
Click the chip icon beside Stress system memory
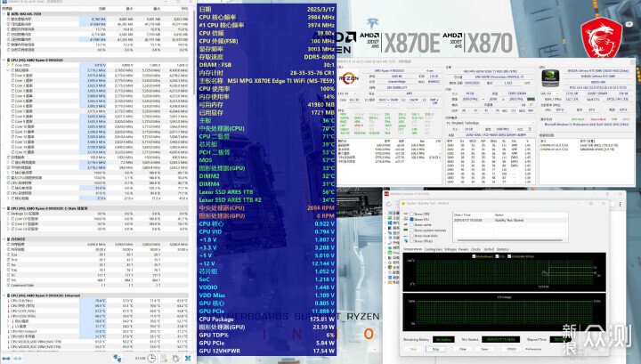click(x=406, y=230)
